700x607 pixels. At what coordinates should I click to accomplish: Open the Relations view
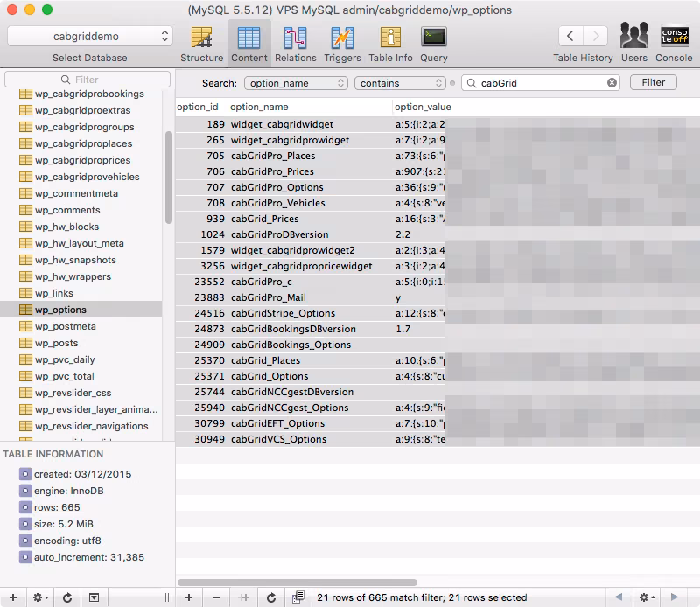(x=295, y=45)
